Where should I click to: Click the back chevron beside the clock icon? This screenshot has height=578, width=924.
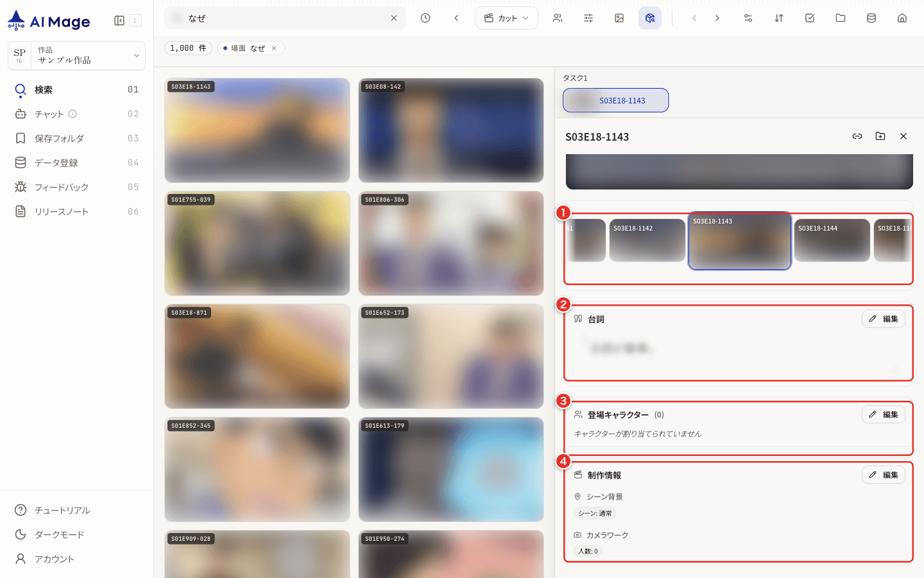tap(456, 18)
